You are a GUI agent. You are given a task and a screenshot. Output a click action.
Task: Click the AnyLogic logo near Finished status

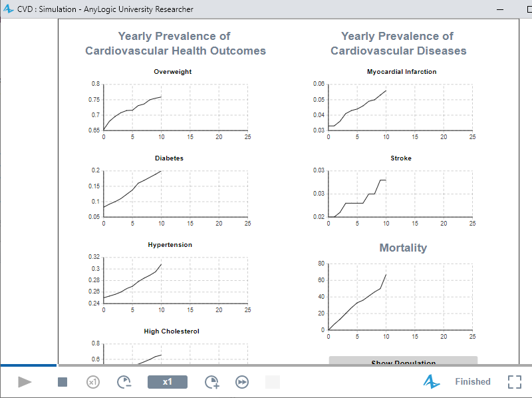(432, 381)
